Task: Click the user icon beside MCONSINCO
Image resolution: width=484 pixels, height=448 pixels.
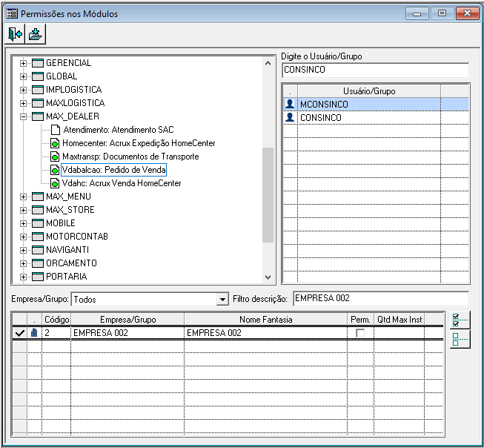Action: click(x=290, y=104)
